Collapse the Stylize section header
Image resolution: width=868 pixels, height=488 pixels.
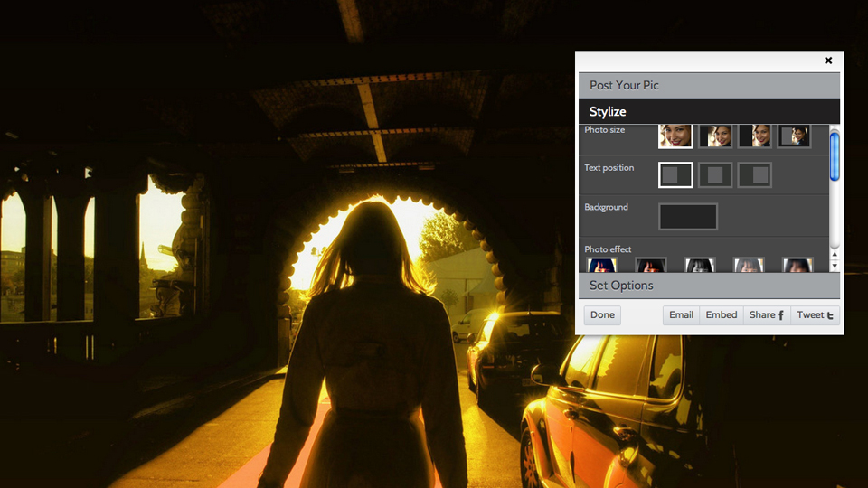(709, 112)
